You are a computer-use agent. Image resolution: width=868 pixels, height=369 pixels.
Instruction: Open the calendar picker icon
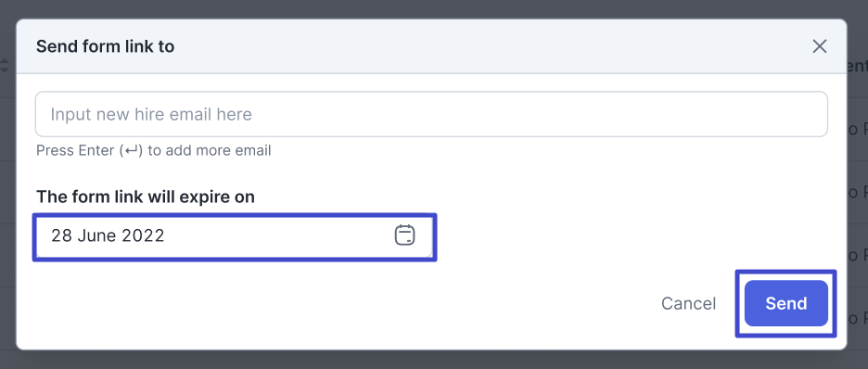point(404,235)
